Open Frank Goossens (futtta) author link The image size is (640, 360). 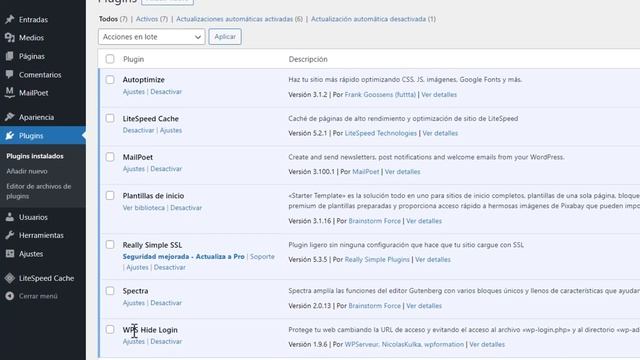pos(380,94)
